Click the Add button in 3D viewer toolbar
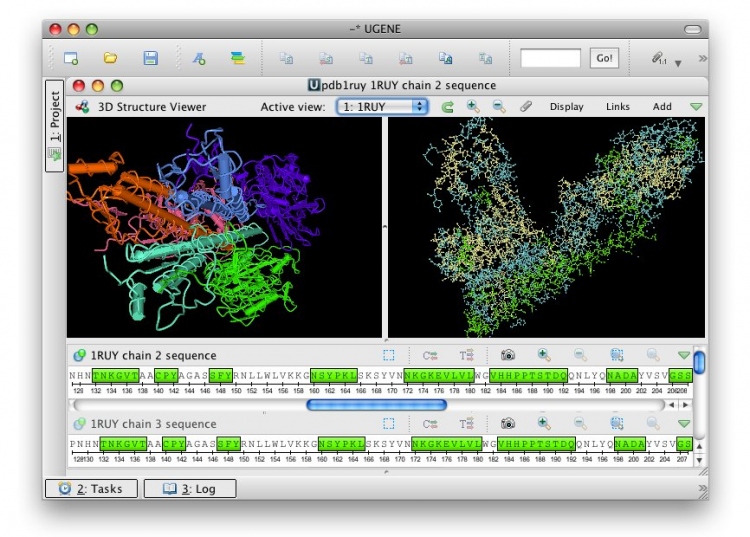 coord(662,107)
